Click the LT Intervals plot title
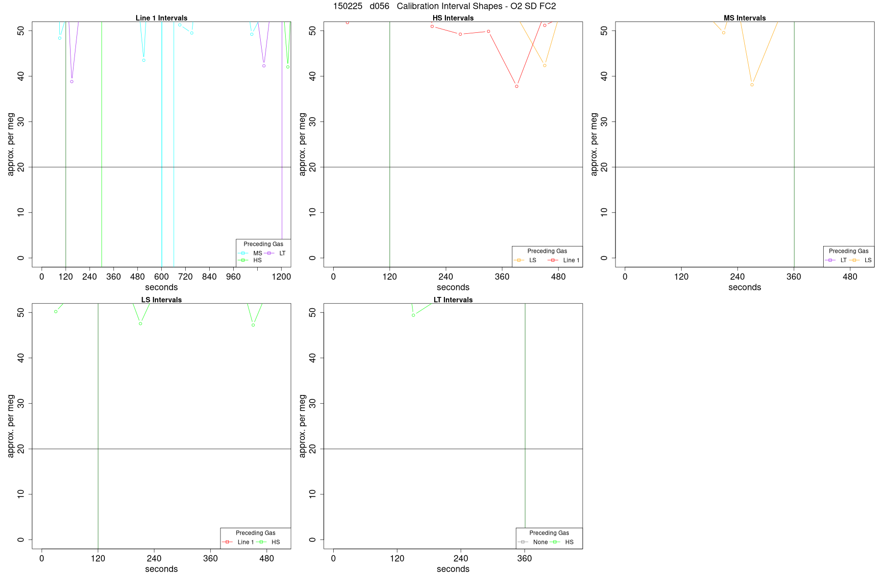The height and width of the screenshot is (588, 882). (x=453, y=300)
